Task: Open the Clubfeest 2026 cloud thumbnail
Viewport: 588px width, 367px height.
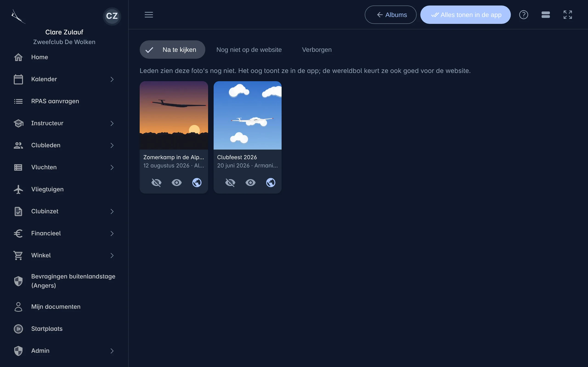Action: coord(247,115)
